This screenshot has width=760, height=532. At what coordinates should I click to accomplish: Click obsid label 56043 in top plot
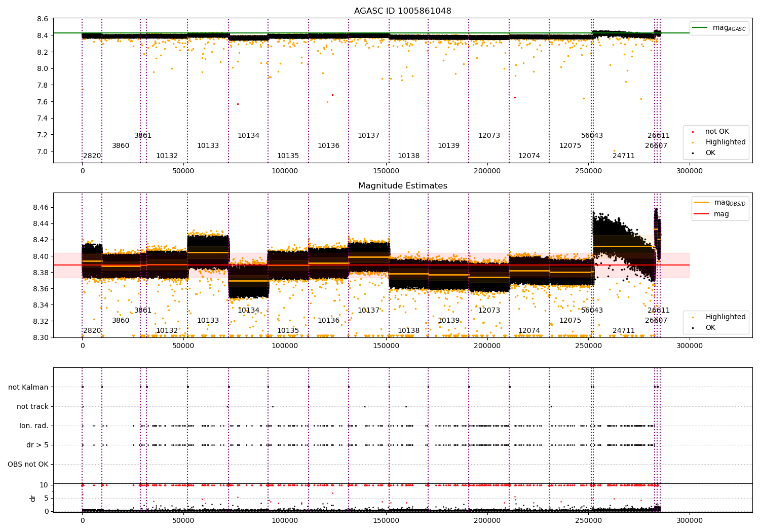tap(592, 136)
